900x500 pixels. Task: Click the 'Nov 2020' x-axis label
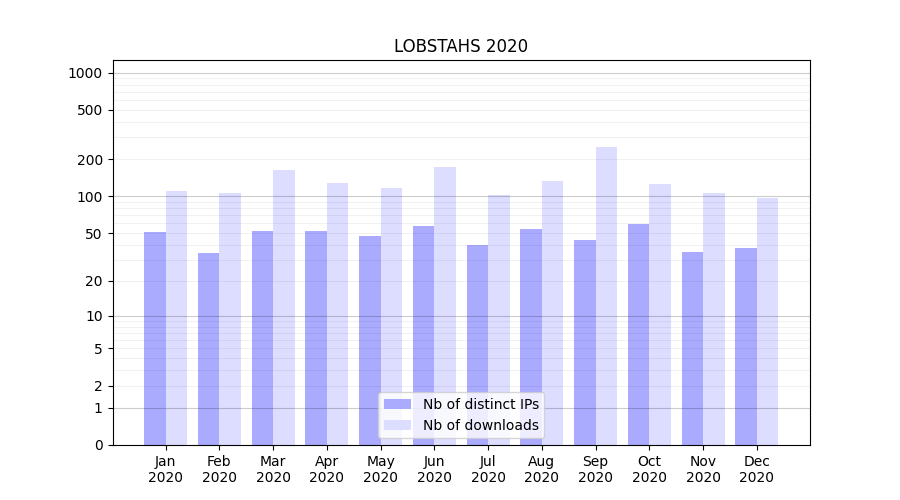(703, 469)
